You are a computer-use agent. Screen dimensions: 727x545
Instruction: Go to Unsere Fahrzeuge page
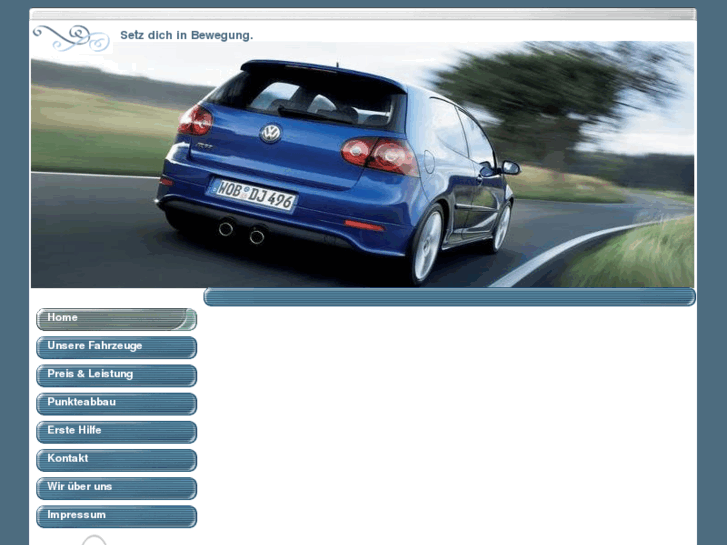(116, 347)
